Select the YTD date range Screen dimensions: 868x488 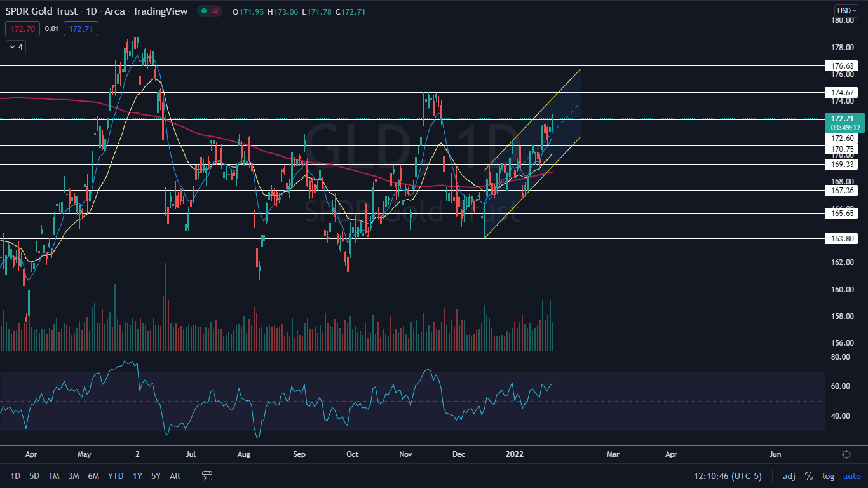(x=116, y=476)
